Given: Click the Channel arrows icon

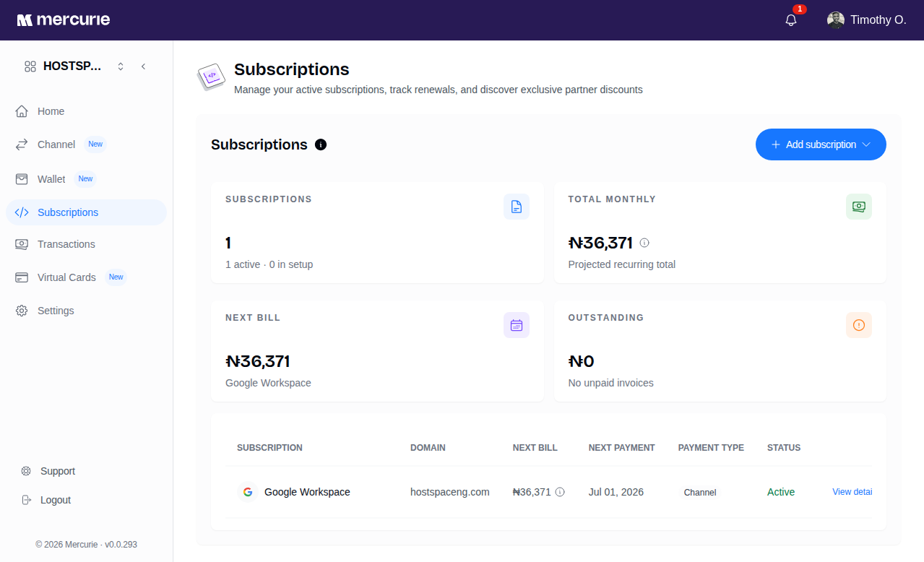Looking at the screenshot, I should click(x=22, y=144).
